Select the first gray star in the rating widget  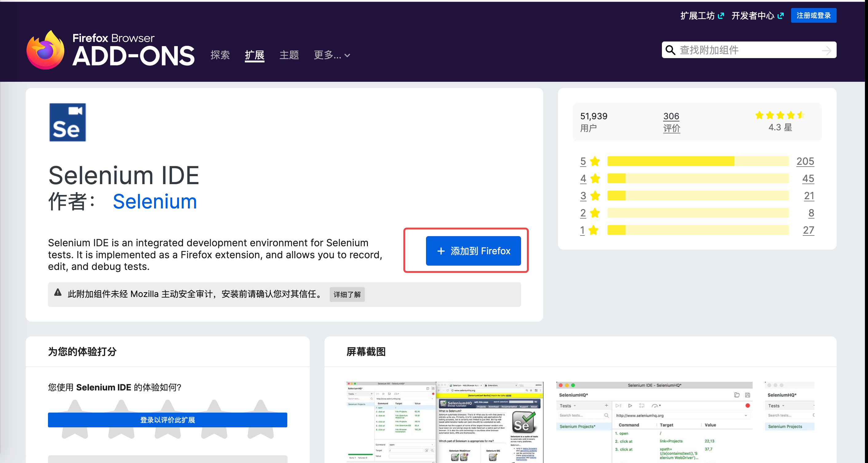[75, 419]
